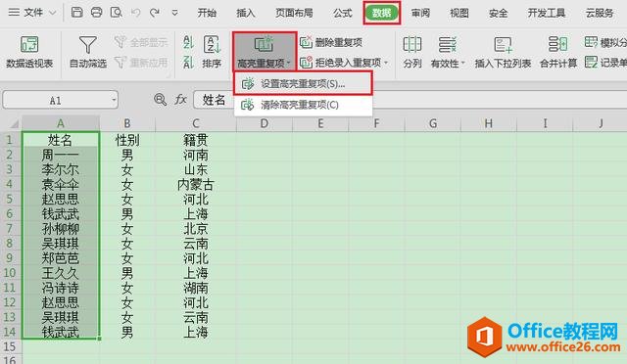The width and height of the screenshot is (627, 364).
Task: Open Print Preview icon
Action: 116,13
